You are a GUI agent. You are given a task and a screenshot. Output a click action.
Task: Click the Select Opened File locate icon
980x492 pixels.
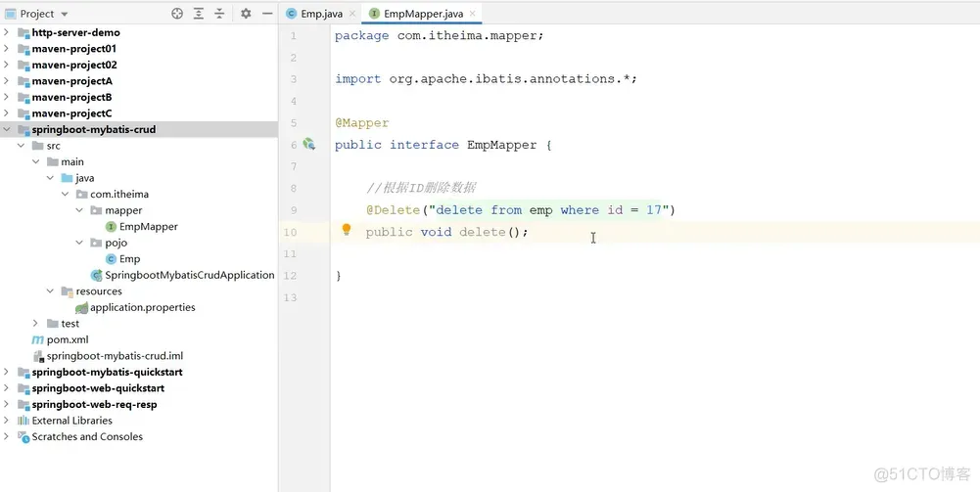pos(177,13)
